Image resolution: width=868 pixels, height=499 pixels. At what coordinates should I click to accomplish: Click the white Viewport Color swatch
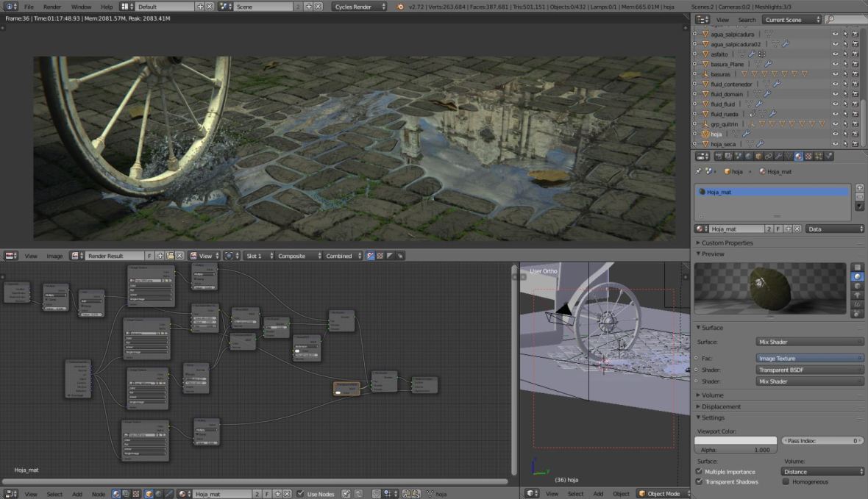pyautogui.click(x=736, y=440)
